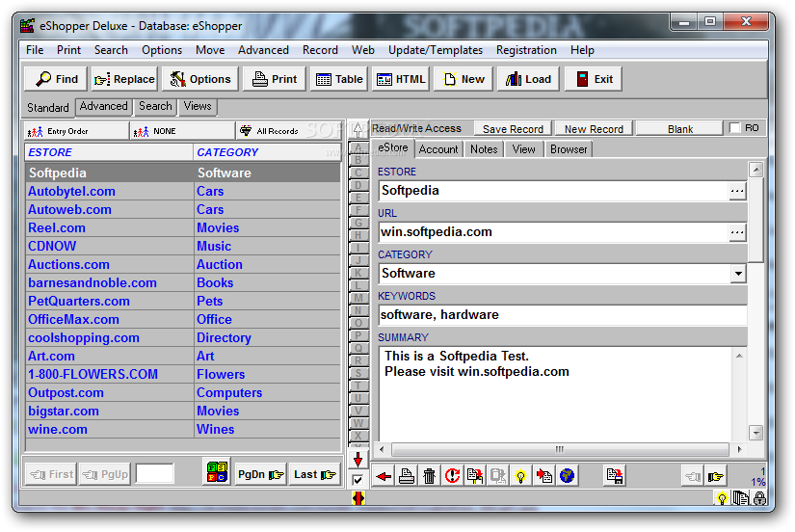Switch to the Browser tab
Image resolution: width=795 pixels, height=532 pixels.
569,149
